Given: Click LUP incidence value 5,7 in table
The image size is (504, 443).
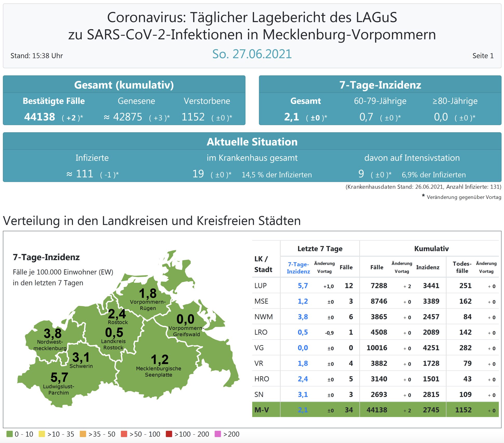Looking at the screenshot, I should coord(303,286).
